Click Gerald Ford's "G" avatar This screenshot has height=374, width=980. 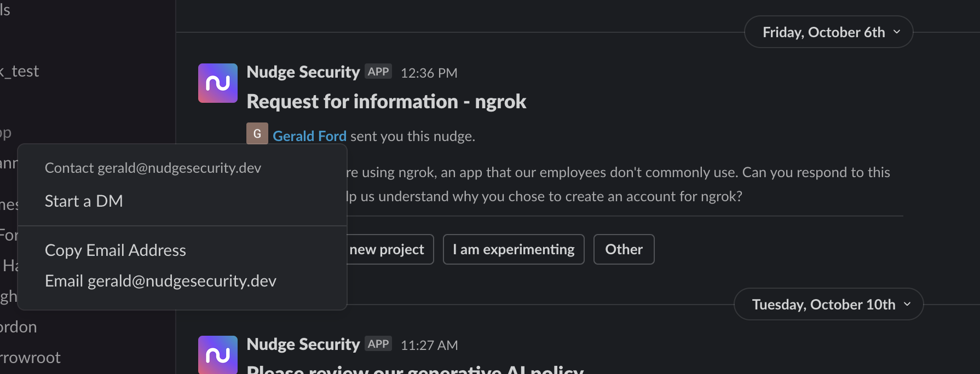pyautogui.click(x=257, y=133)
